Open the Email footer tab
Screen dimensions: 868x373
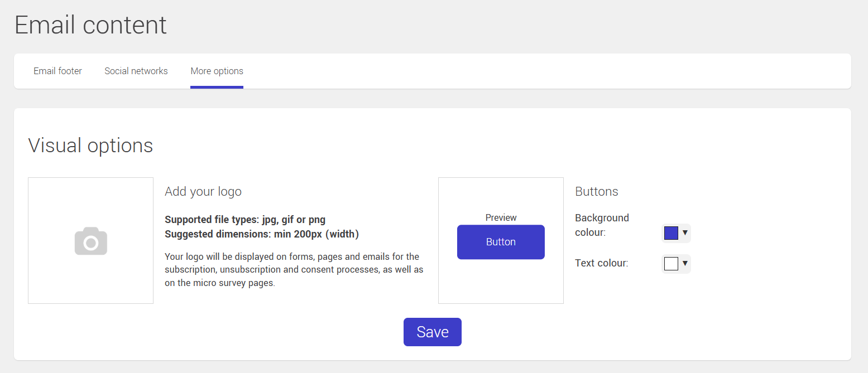tap(57, 71)
